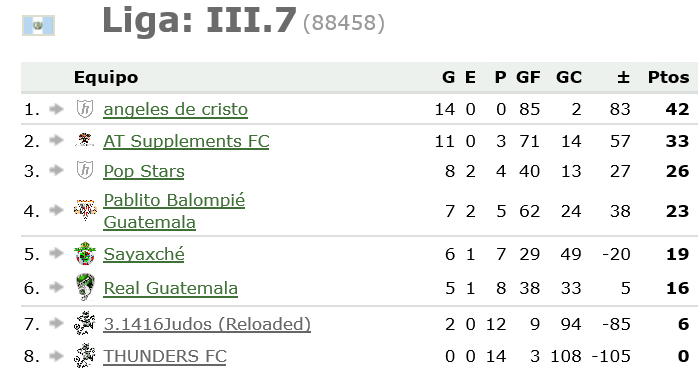698x374 pixels.
Task: Click the Ptos column header
Action: (x=668, y=77)
